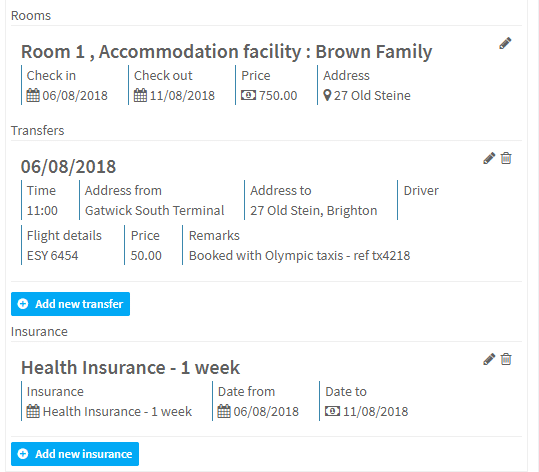The height and width of the screenshot is (472, 539).
Task: Click calendar icon next to insurance Date from
Action: [x=224, y=411]
